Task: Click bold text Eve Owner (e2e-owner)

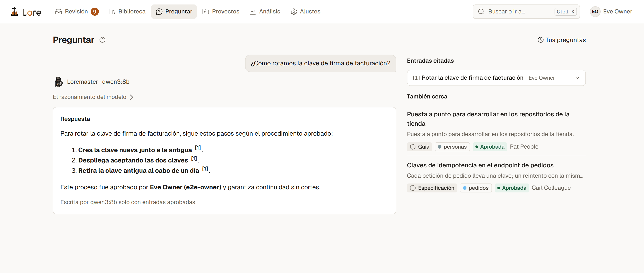Action: click(186, 188)
